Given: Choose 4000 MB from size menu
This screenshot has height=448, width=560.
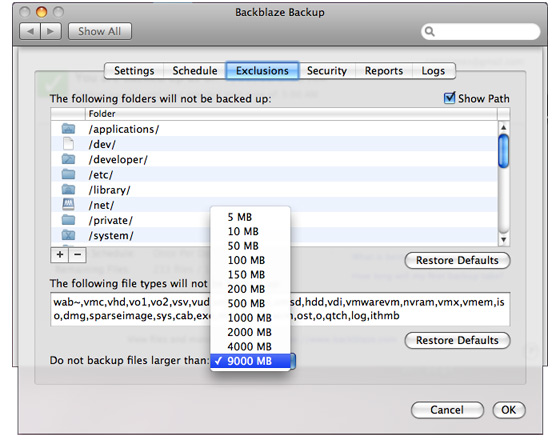Looking at the screenshot, I should (x=250, y=347).
